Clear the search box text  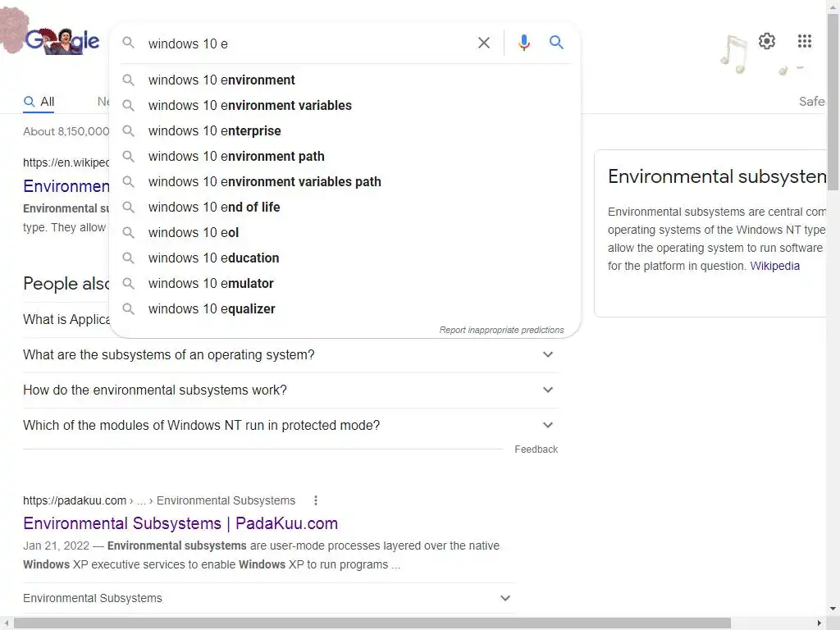click(x=484, y=43)
